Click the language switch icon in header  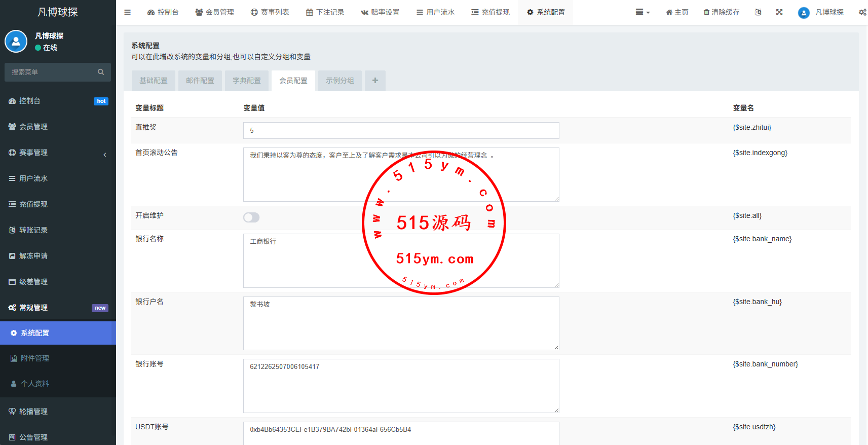[x=758, y=12]
